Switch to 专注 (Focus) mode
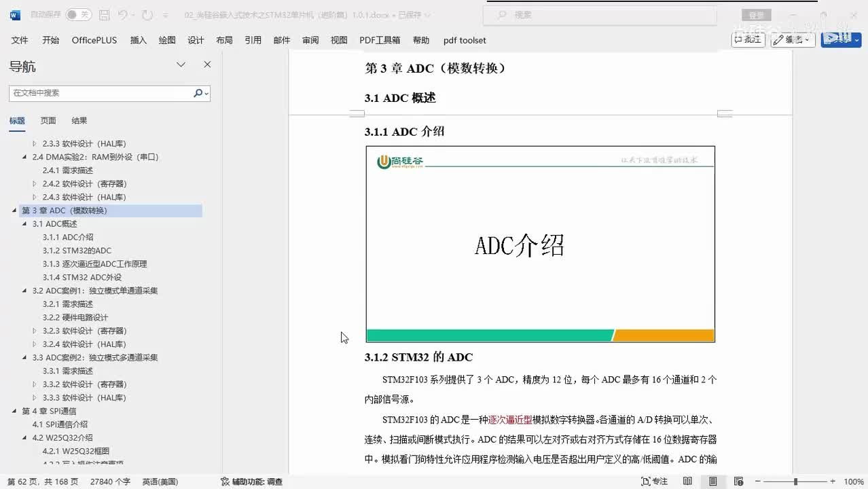The image size is (868, 489). click(x=655, y=482)
